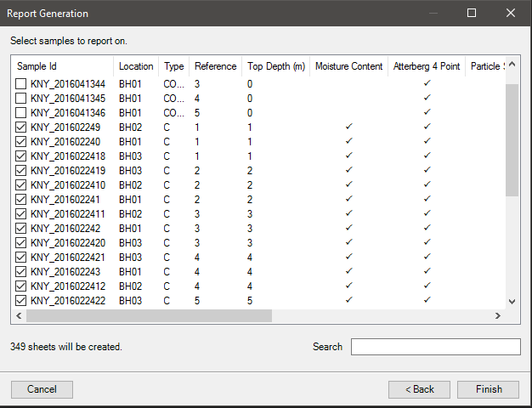
Task: Check the box for sample KNY_2016041344
Action: pos(21,84)
